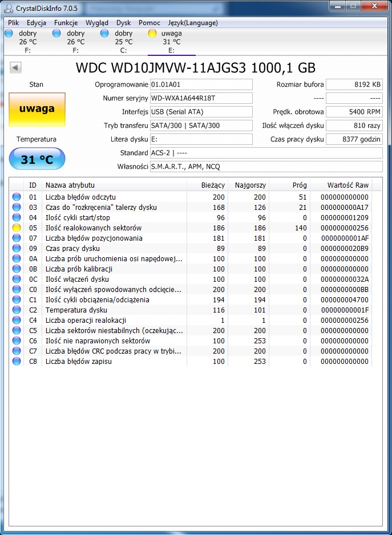Click blue status icon for attribute 01
This screenshot has height=535, width=392.
click(x=17, y=197)
